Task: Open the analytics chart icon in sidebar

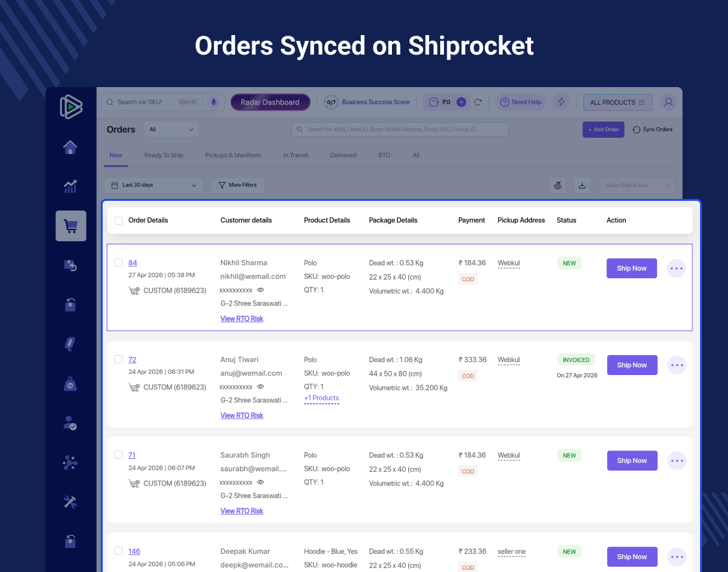Action: tap(70, 187)
